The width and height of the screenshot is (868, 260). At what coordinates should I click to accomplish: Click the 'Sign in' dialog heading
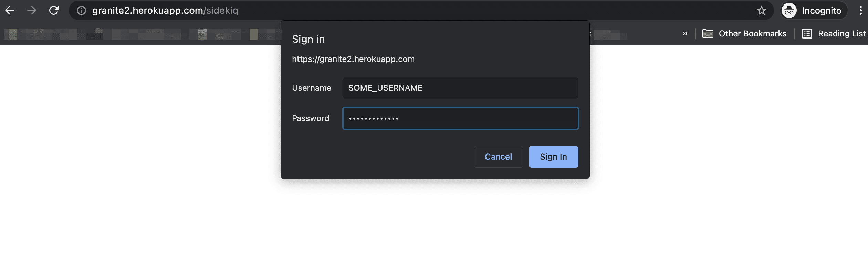point(308,39)
